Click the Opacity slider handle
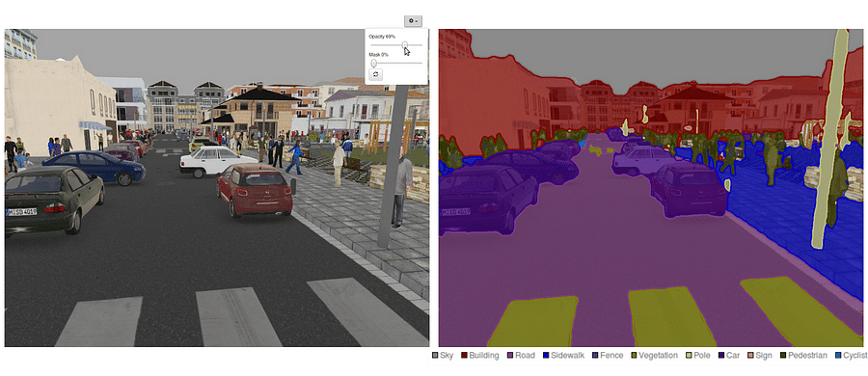The image size is (868, 376). [x=405, y=44]
